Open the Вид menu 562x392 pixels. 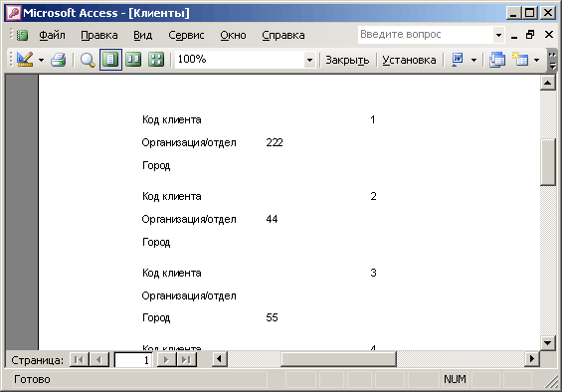142,35
